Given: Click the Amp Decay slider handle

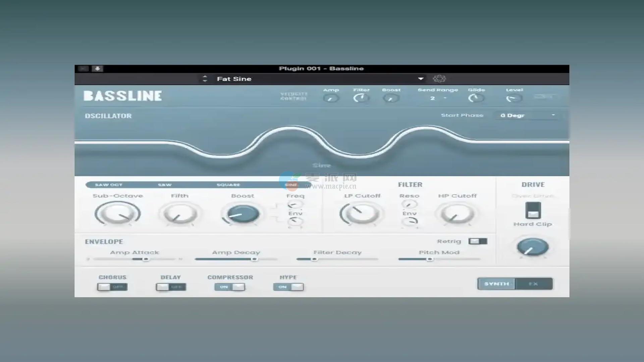Looking at the screenshot, I should [255, 259].
